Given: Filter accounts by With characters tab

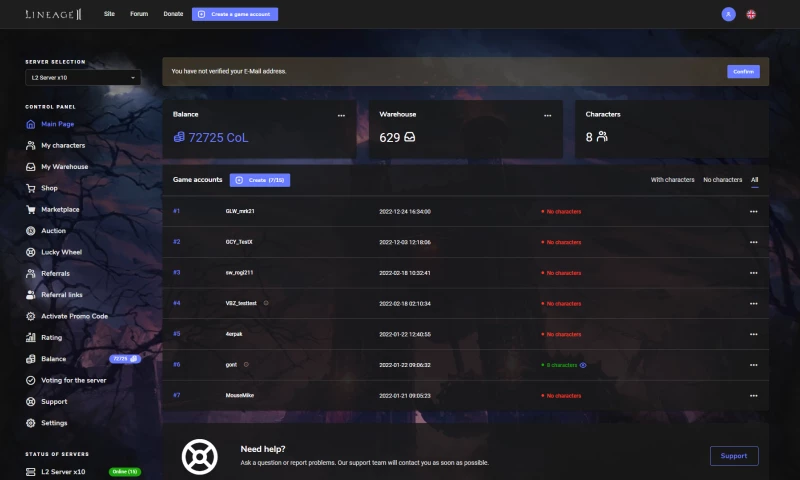Looking at the screenshot, I should click(x=672, y=180).
